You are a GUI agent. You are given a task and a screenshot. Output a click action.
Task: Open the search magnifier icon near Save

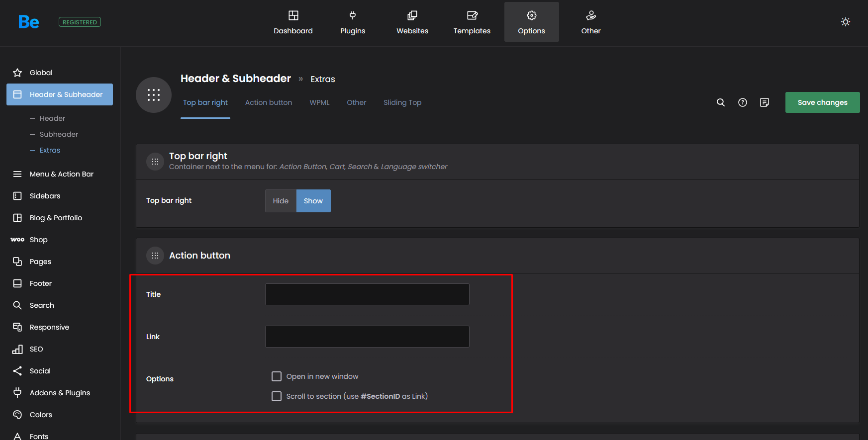point(720,102)
